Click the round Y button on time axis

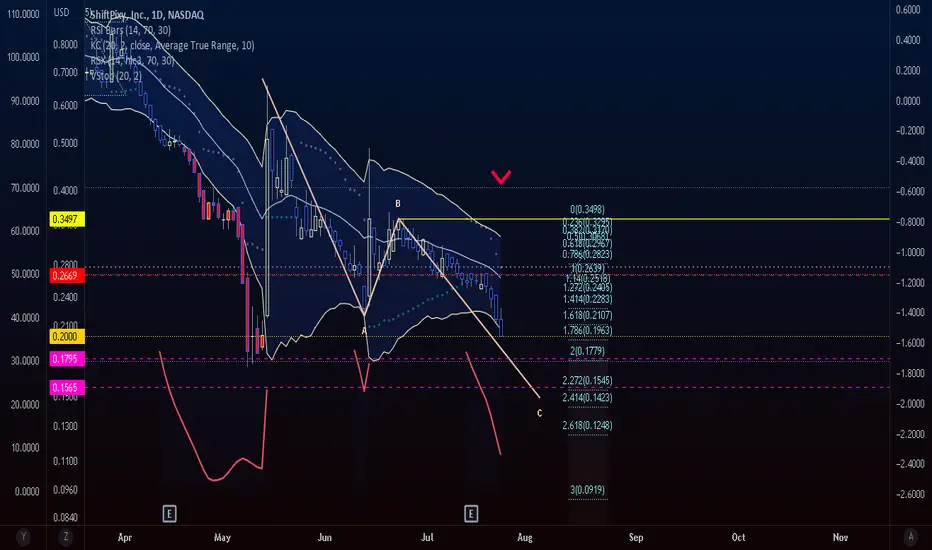click(x=23, y=537)
